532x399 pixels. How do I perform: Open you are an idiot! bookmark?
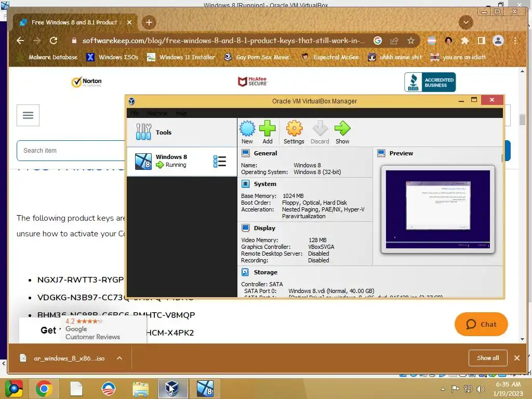click(458, 57)
